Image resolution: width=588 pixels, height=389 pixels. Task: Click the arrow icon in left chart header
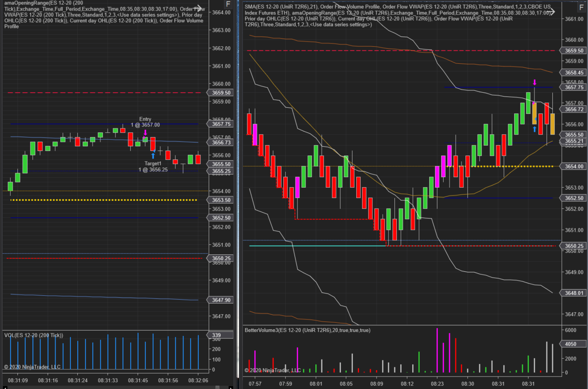pos(198,9)
